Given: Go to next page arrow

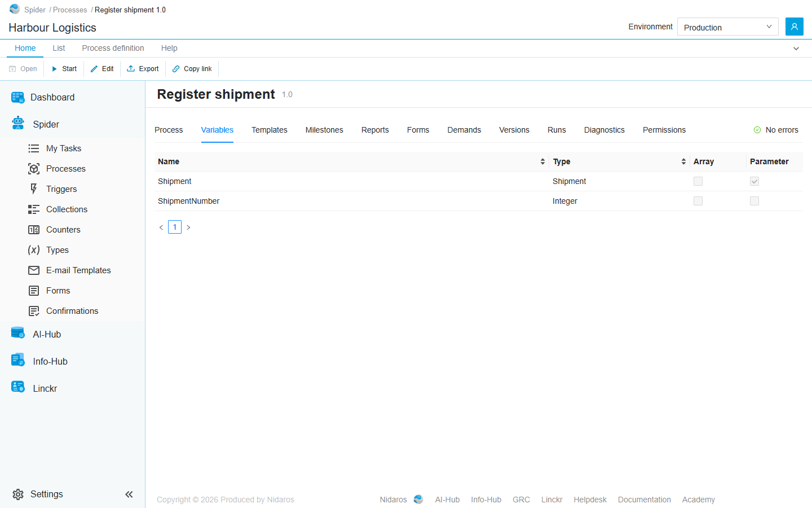Looking at the screenshot, I should (x=188, y=227).
